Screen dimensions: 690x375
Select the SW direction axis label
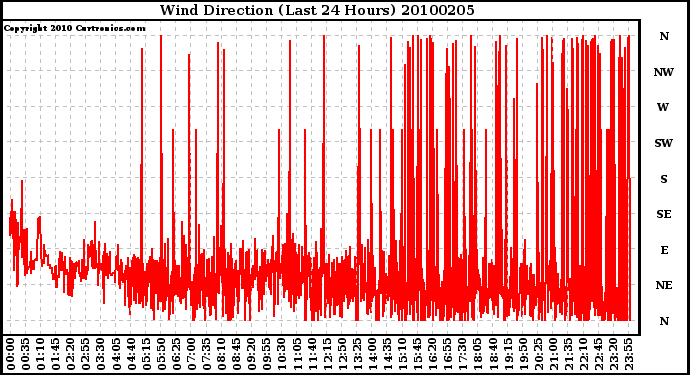pyautogui.click(x=664, y=143)
